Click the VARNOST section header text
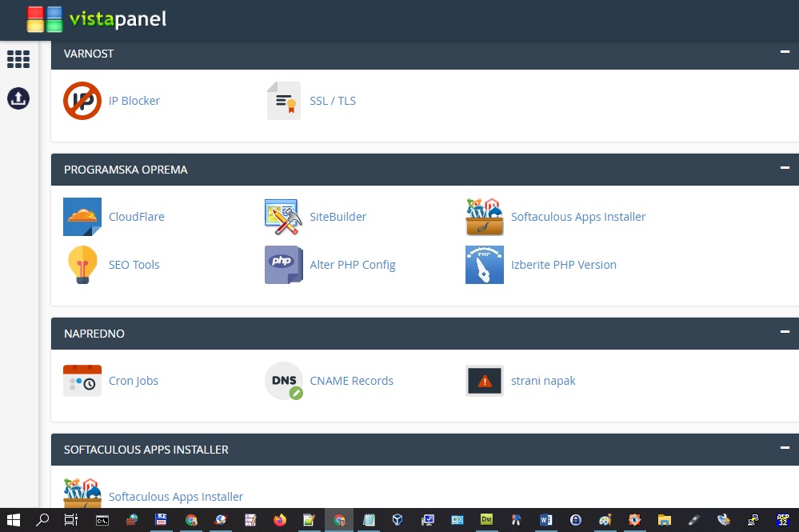This screenshot has width=799, height=532. [89, 54]
